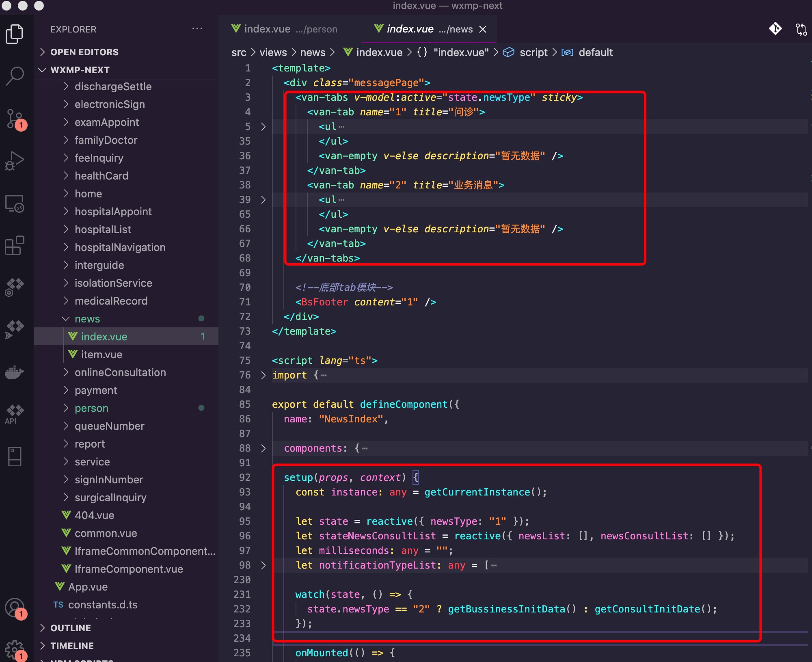The width and height of the screenshot is (812, 662).
Task: Open the Search view in activity bar
Action: click(x=15, y=76)
